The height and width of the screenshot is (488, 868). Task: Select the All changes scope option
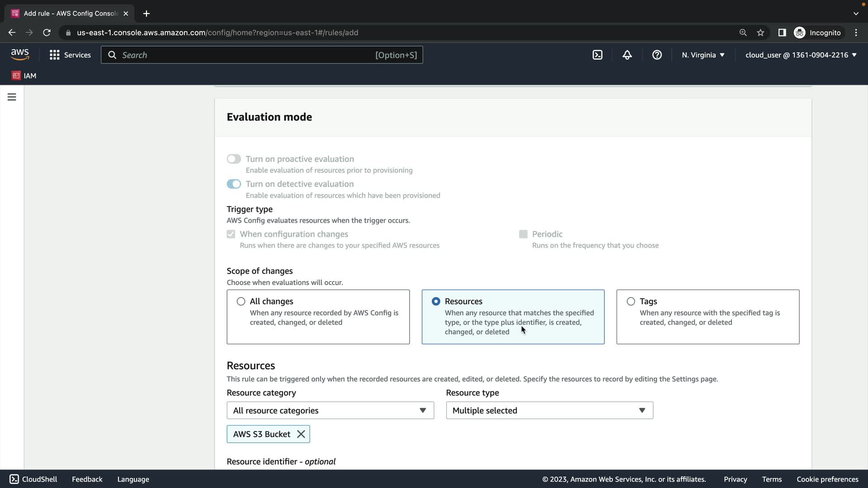pos(241,301)
